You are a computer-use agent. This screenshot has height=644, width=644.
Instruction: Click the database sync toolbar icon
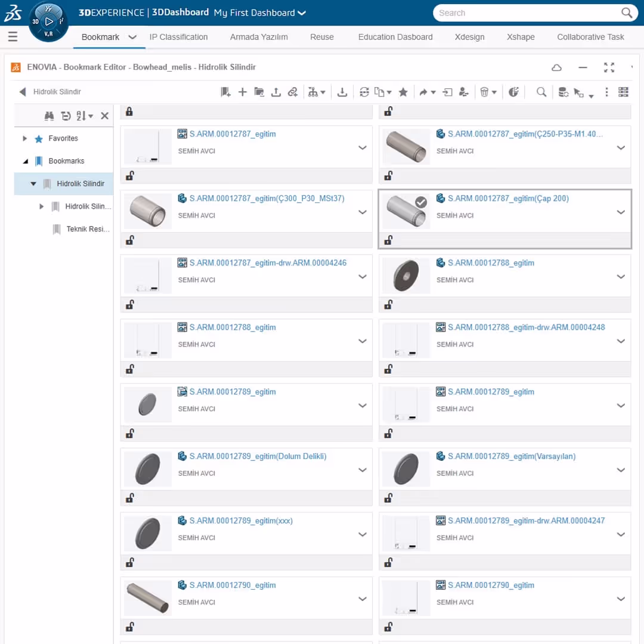(x=563, y=92)
